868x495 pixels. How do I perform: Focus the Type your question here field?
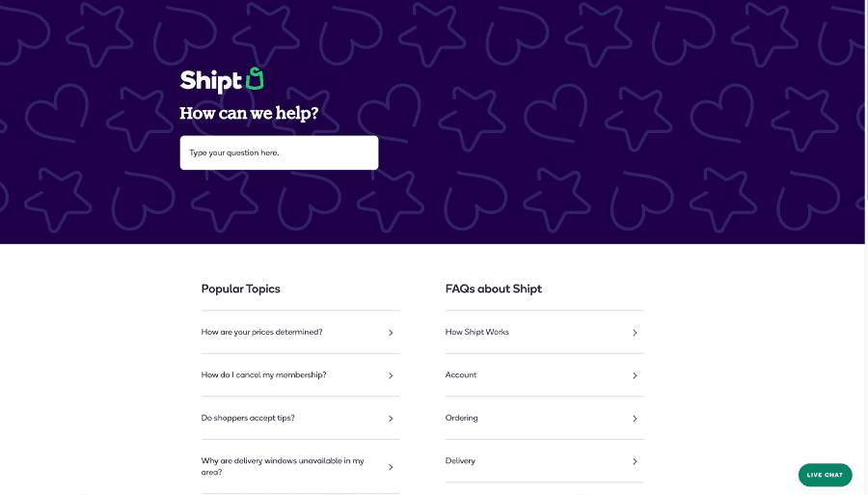point(279,152)
